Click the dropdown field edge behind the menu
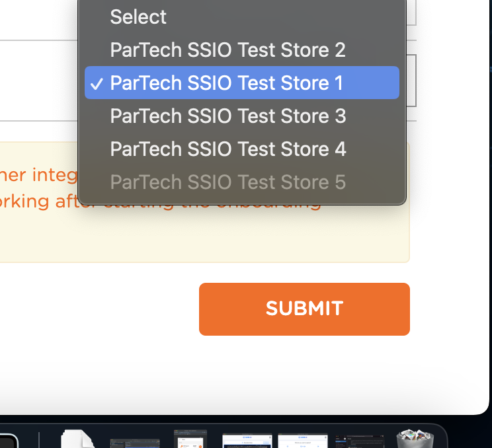Image resolution: width=492 pixels, height=448 pixels. 411,81
